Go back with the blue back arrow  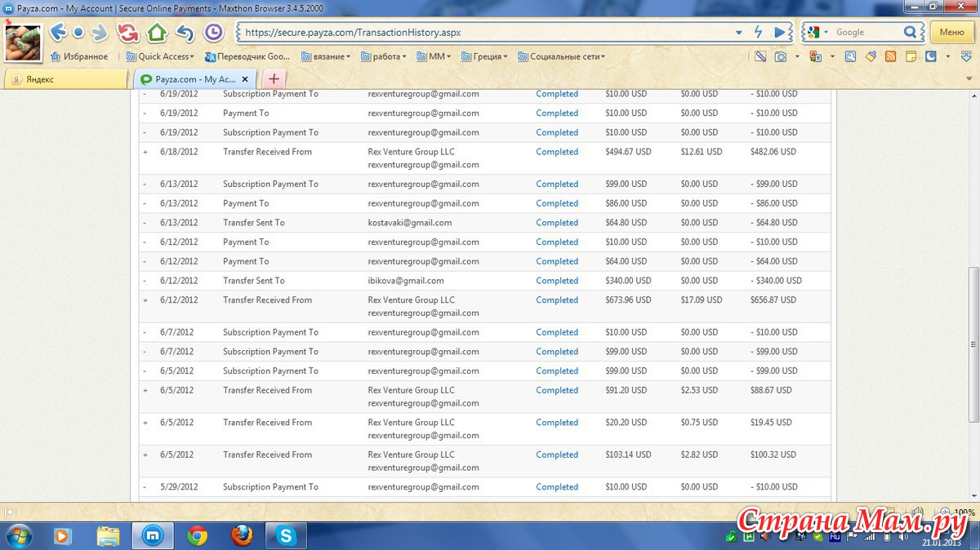click(57, 33)
